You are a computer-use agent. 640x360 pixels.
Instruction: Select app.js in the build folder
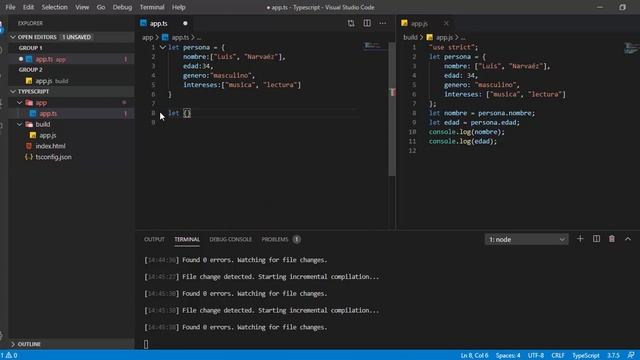pyautogui.click(x=71, y=135)
